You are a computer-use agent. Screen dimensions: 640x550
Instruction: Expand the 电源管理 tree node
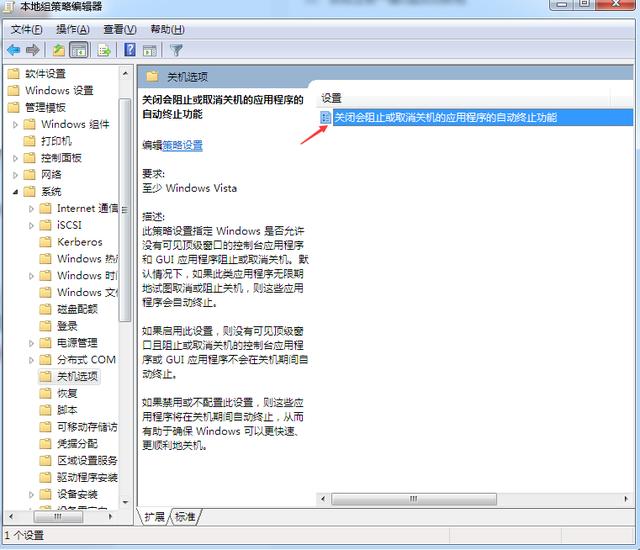click(x=32, y=343)
